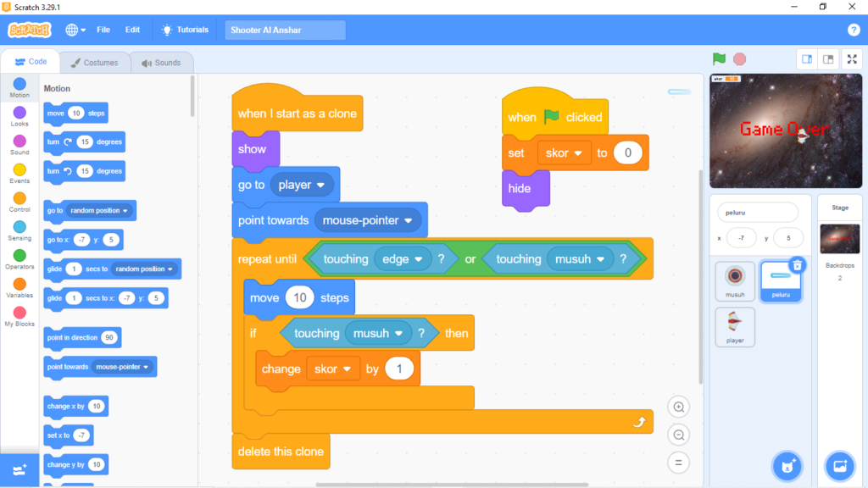Select the Sound block category
Image resolution: width=868 pixels, height=488 pixels.
click(x=19, y=145)
